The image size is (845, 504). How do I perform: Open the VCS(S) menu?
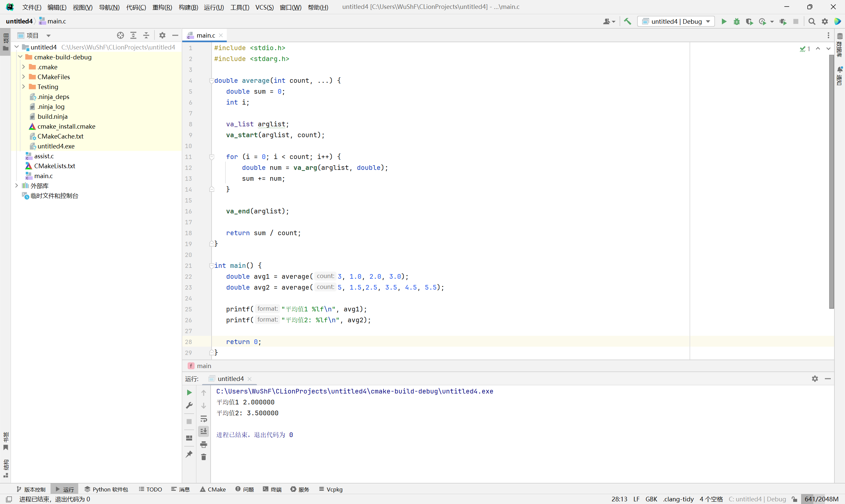pos(264,7)
